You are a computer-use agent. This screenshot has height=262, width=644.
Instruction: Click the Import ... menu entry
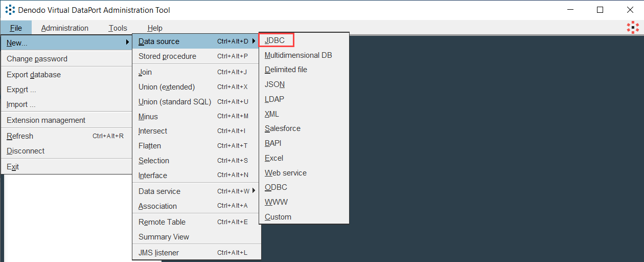tap(66, 104)
